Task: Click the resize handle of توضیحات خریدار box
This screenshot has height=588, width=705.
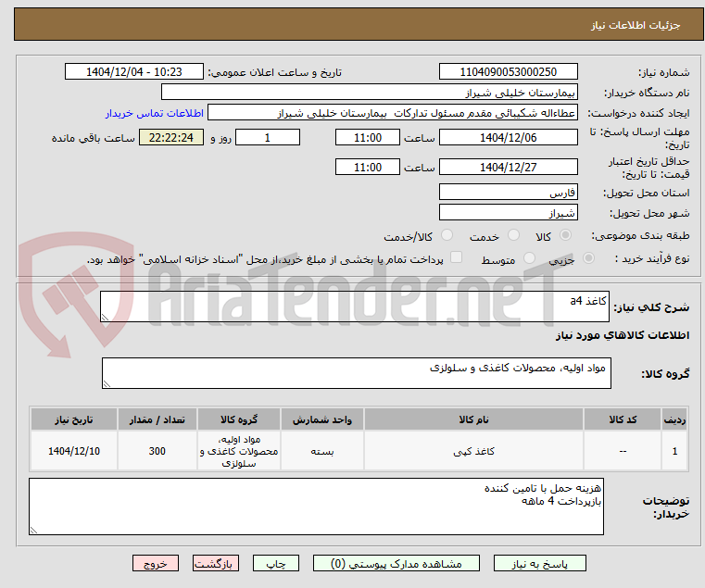Action: pos(33,530)
